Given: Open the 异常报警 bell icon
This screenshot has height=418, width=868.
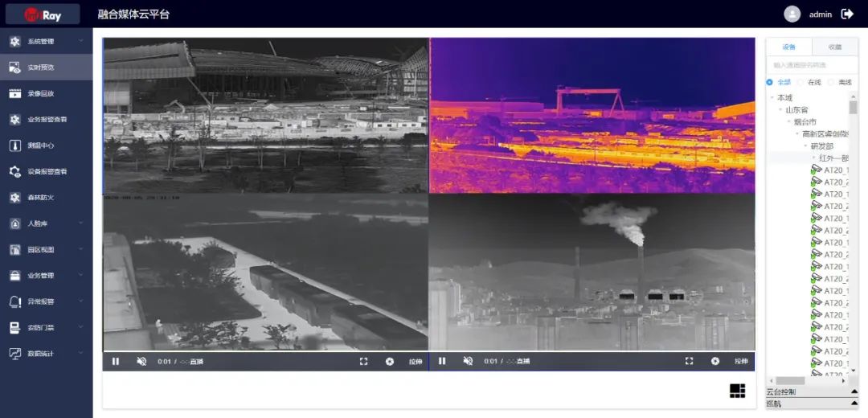Looking at the screenshot, I should tap(14, 301).
